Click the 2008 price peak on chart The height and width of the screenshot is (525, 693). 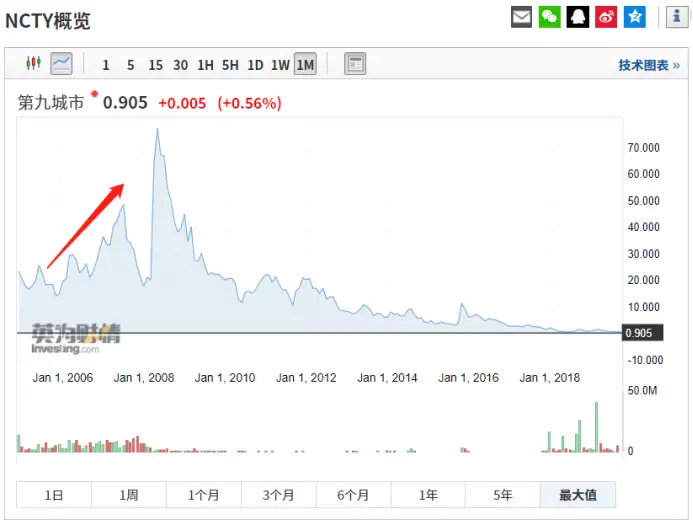click(x=157, y=129)
